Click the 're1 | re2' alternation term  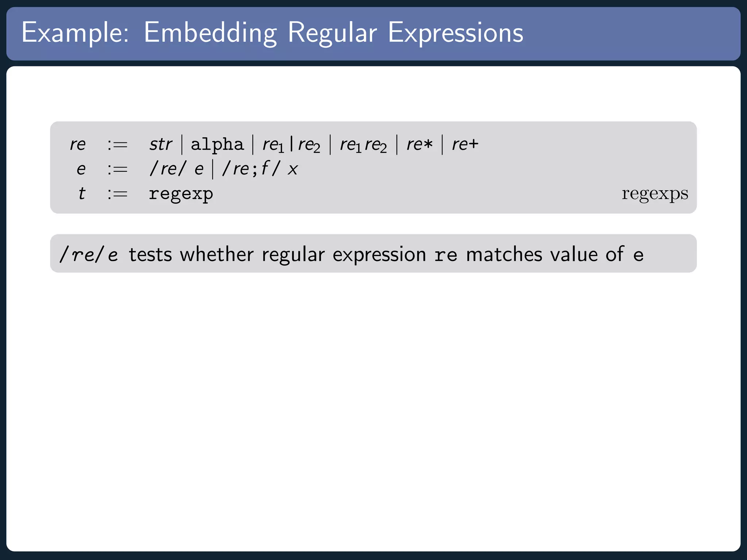tap(291, 145)
